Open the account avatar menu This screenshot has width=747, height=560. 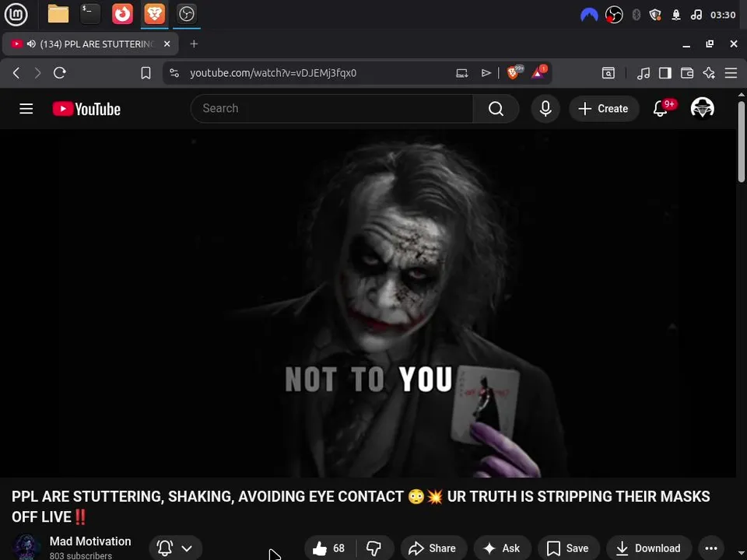click(x=702, y=109)
